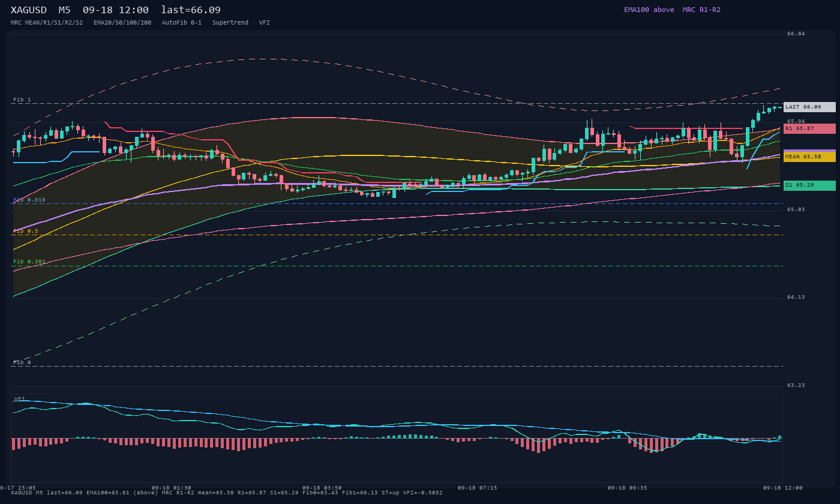This screenshot has width=840, height=504.
Task: Select the AutoFib 0-1 legend entry
Action: (182, 23)
